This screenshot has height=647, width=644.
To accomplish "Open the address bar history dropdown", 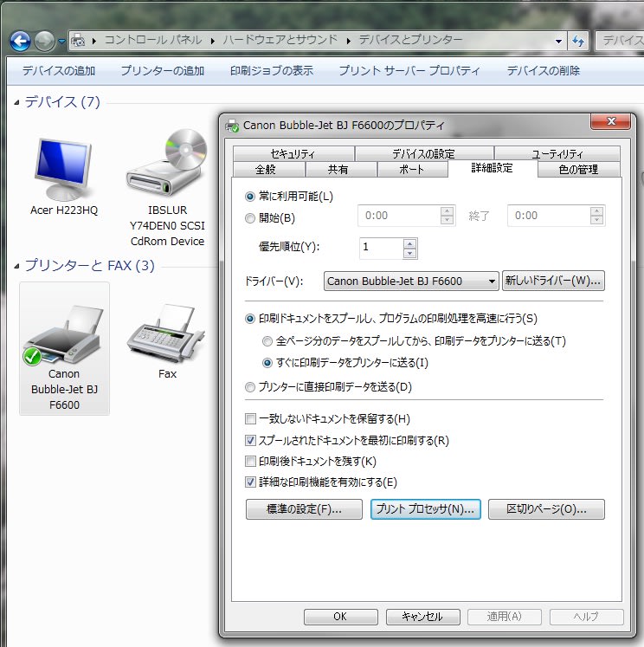I will click(558, 41).
